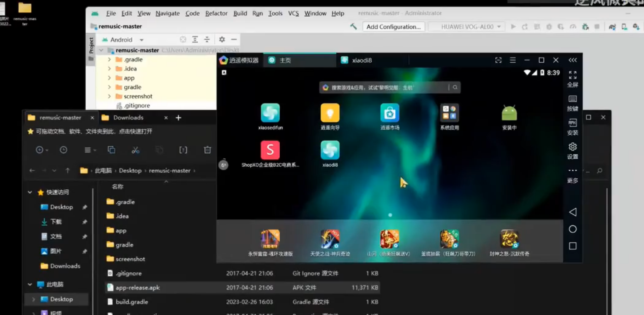Open the HUAWEI VOG-AL00 device dropdown
This screenshot has width=644, height=315.
pos(467,27)
